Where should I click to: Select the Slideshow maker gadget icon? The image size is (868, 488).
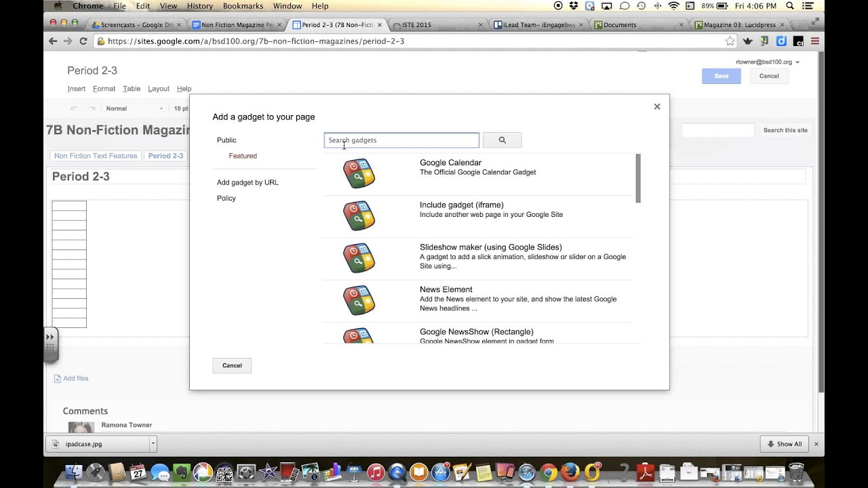point(359,258)
